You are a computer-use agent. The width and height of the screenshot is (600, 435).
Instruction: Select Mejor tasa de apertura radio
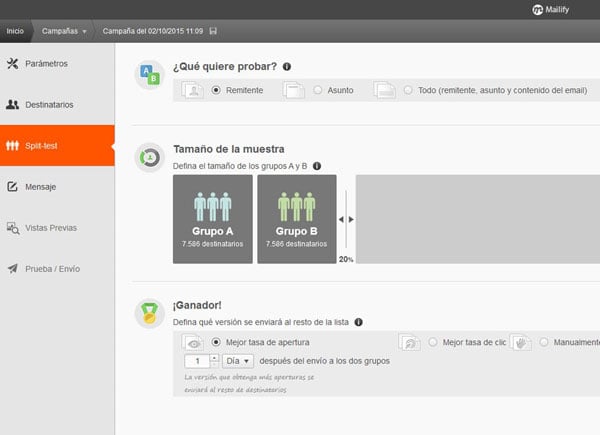[x=216, y=342]
